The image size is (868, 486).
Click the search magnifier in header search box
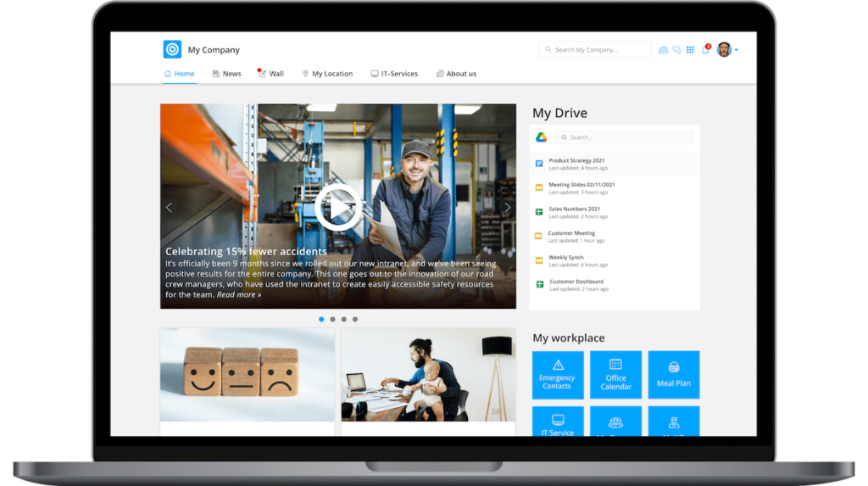click(x=548, y=49)
